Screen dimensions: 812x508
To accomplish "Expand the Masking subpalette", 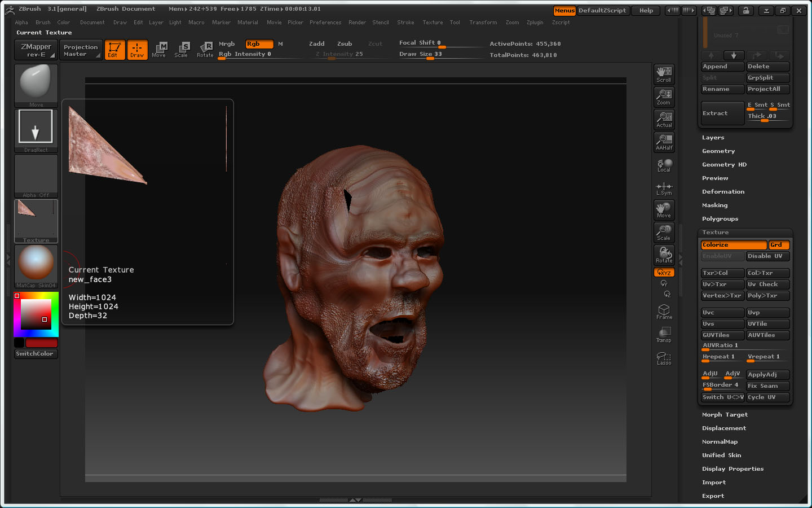I will point(715,205).
